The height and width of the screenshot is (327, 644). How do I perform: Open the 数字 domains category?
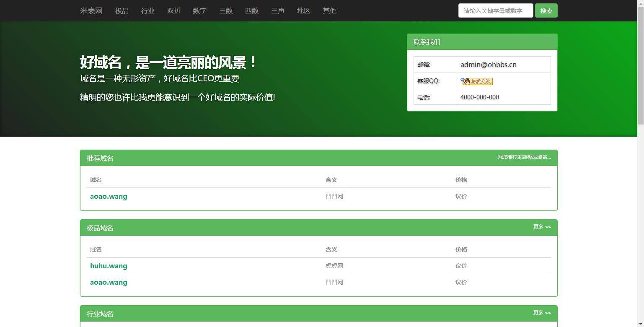pyautogui.click(x=199, y=11)
